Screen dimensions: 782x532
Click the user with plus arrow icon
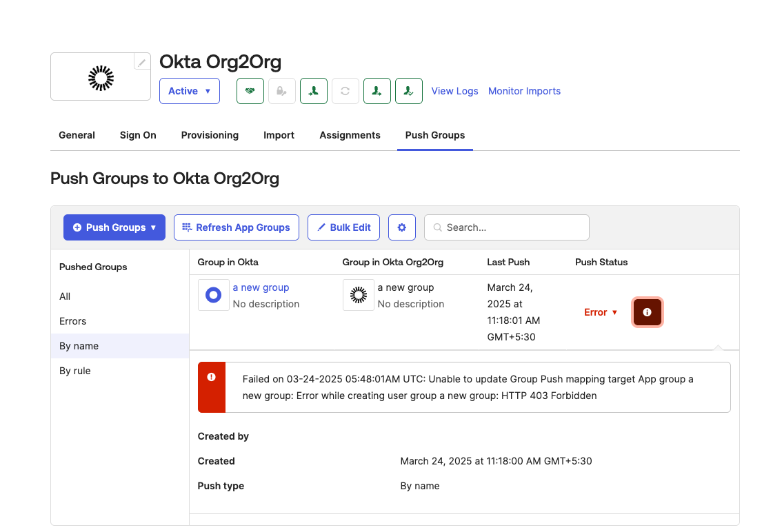point(377,91)
